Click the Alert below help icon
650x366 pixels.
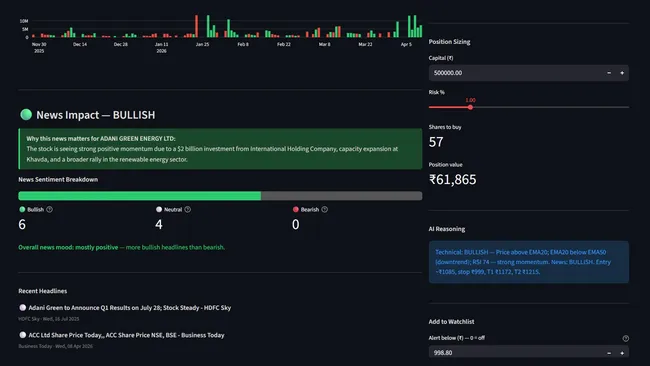pyautogui.click(x=626, y=339)
